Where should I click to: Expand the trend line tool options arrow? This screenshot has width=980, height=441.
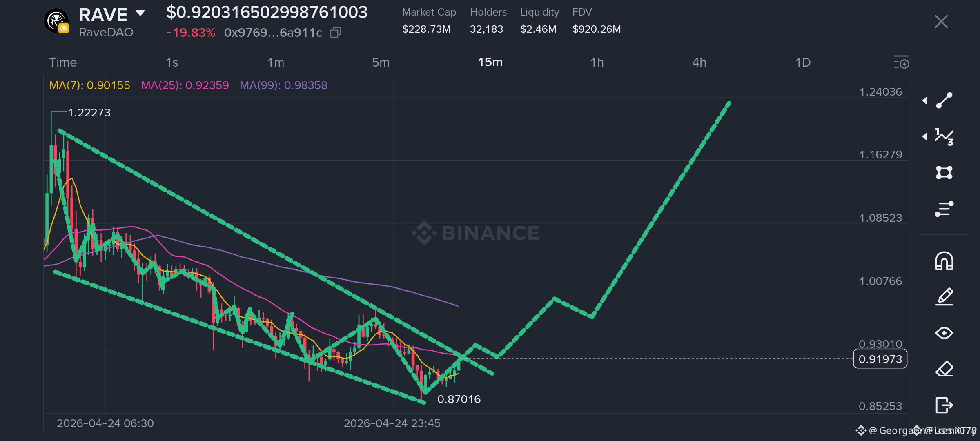(925, 100)
